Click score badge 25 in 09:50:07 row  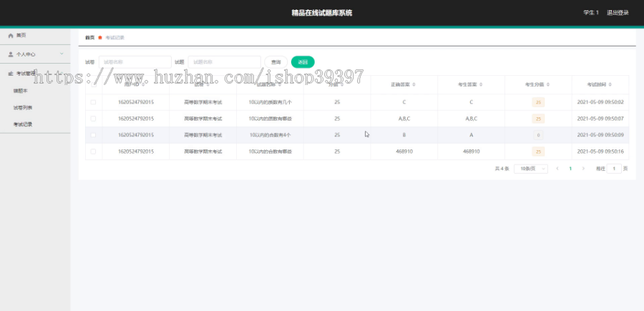538,119
